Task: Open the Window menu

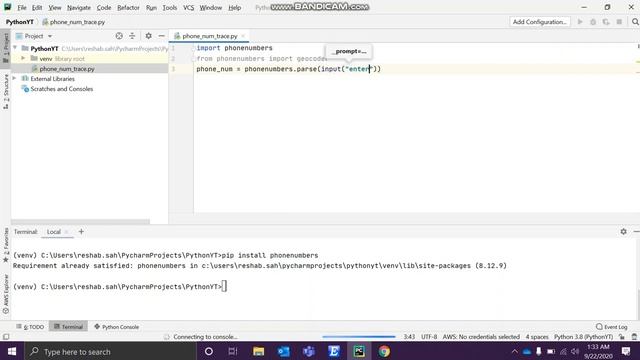Action: coord(211,7)
